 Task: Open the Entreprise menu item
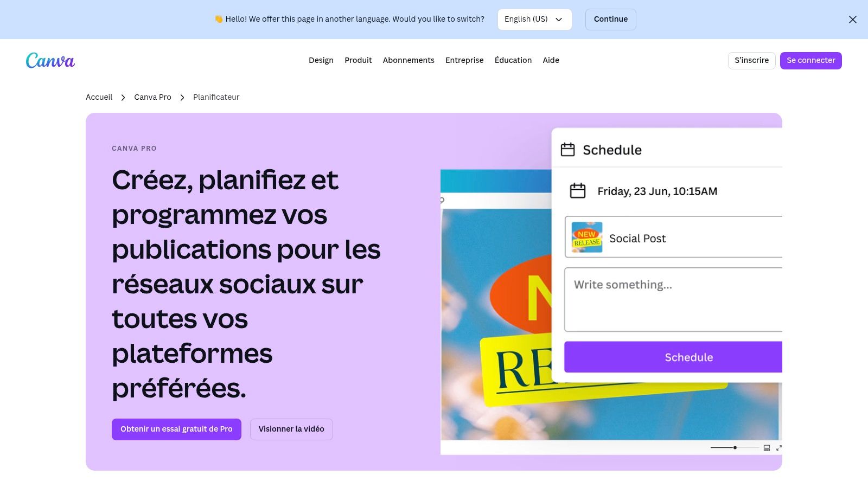[464, 60]
